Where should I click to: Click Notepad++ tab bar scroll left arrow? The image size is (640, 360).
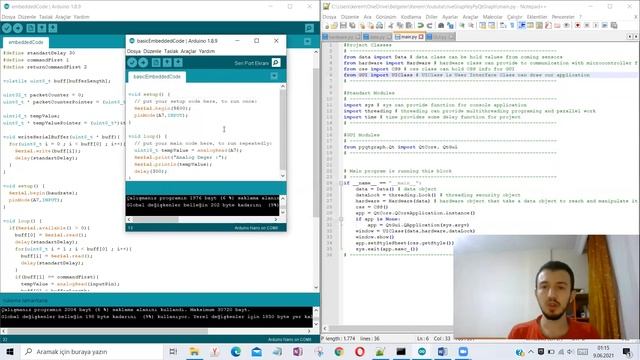point(629,37)
